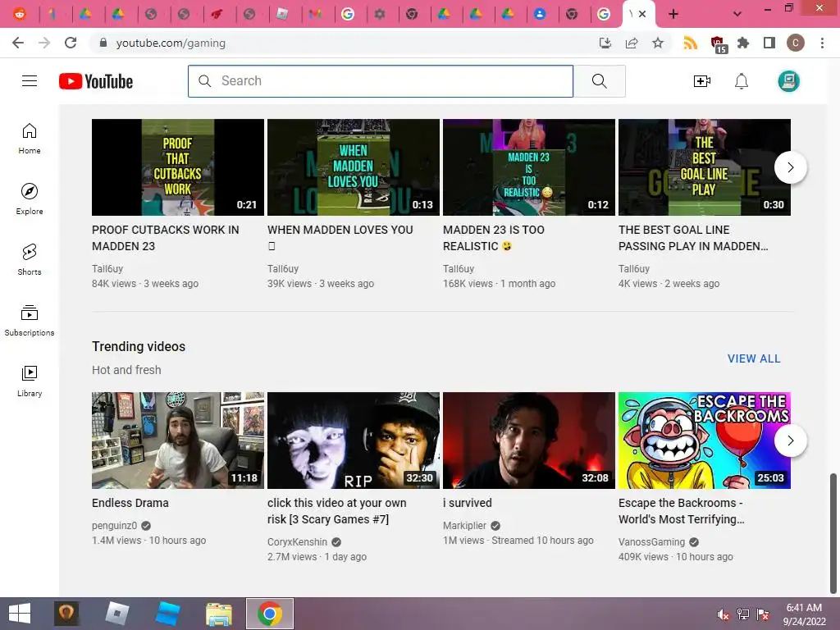Click the Chrome taskbar icon

pyautogui.click(x=270, y=614)
